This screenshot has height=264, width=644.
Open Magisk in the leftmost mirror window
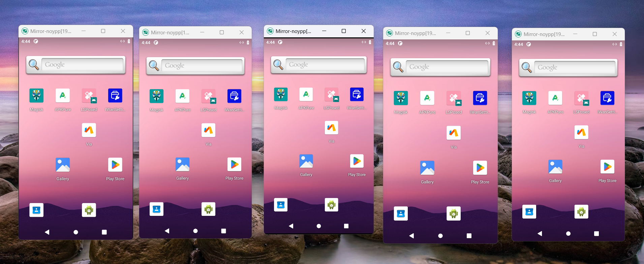[36, 96]
